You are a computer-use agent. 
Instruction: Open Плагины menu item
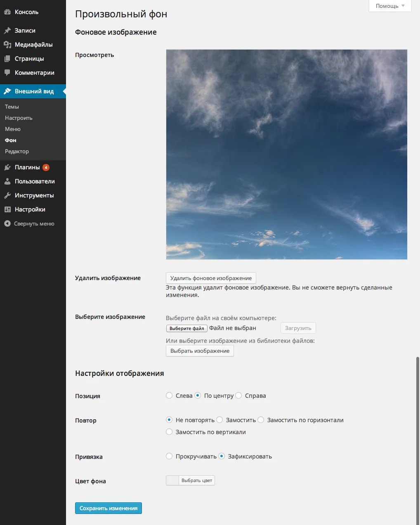click(33, 167)
